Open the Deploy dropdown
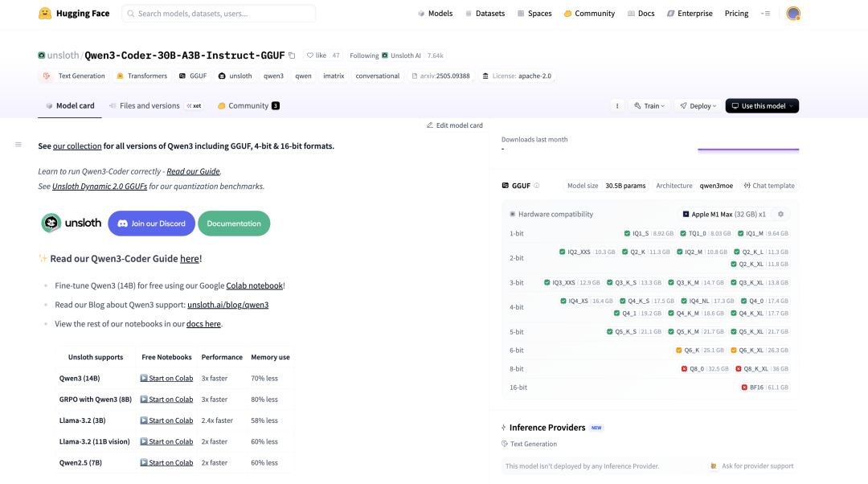The width and height of the screenshot is (868, 484). pos(698,106)
